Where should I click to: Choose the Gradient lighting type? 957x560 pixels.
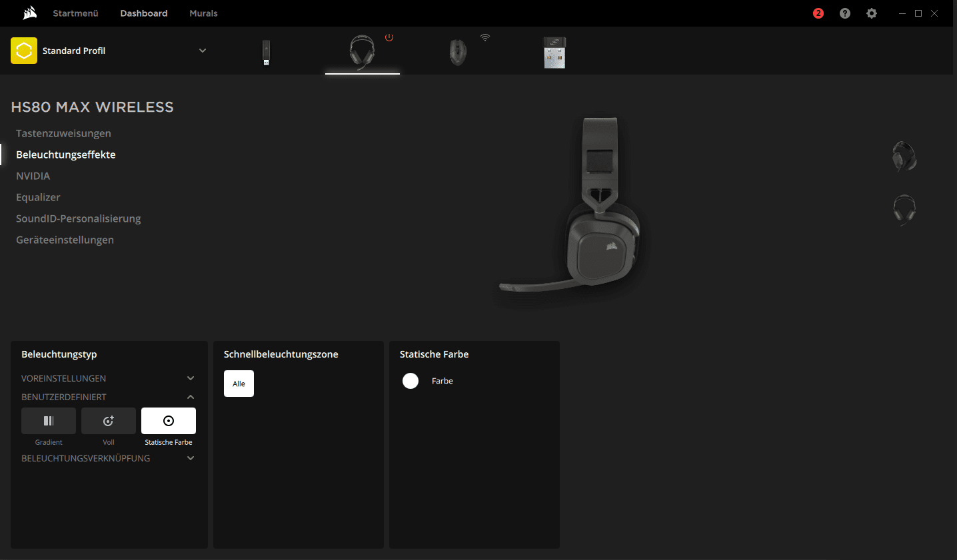(x=49, y=421)
